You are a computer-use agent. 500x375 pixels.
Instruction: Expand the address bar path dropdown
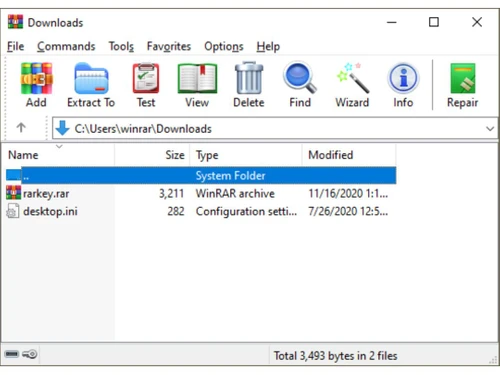[x=490, y=129]
